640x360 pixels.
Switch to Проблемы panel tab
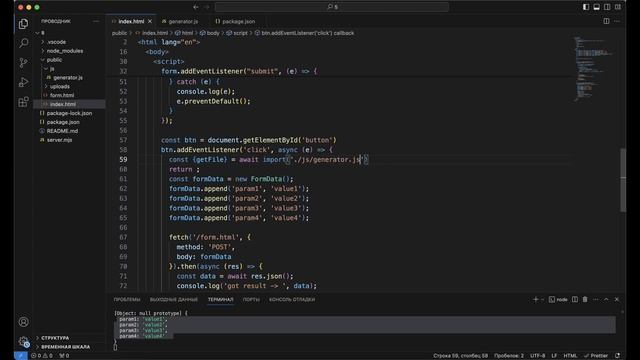pyautogui.click(x=127, y=300)
